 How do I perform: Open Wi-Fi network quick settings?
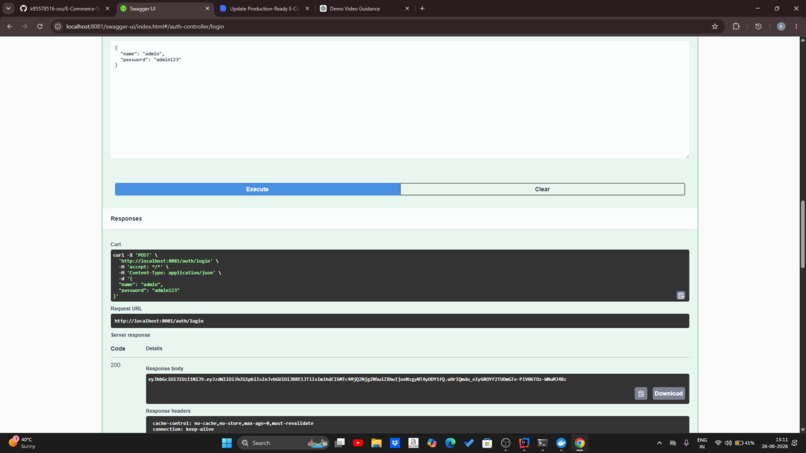pyautogui.click(x=718, y=443)
